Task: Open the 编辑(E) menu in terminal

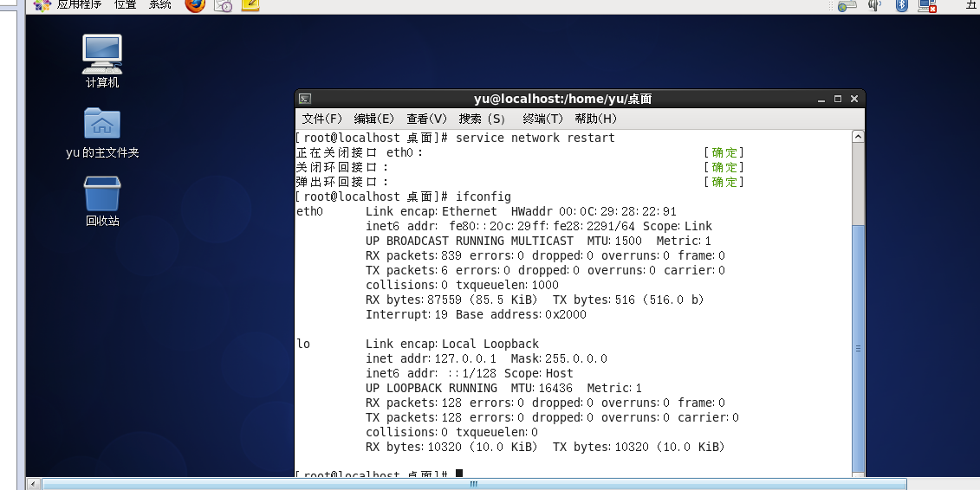Action: [373, 119]
